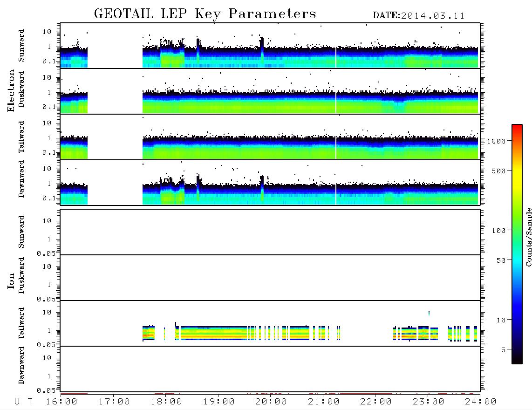
Task: Click the Ion Dawnward 0.05 axis label
Action: [x=46, y=390]
